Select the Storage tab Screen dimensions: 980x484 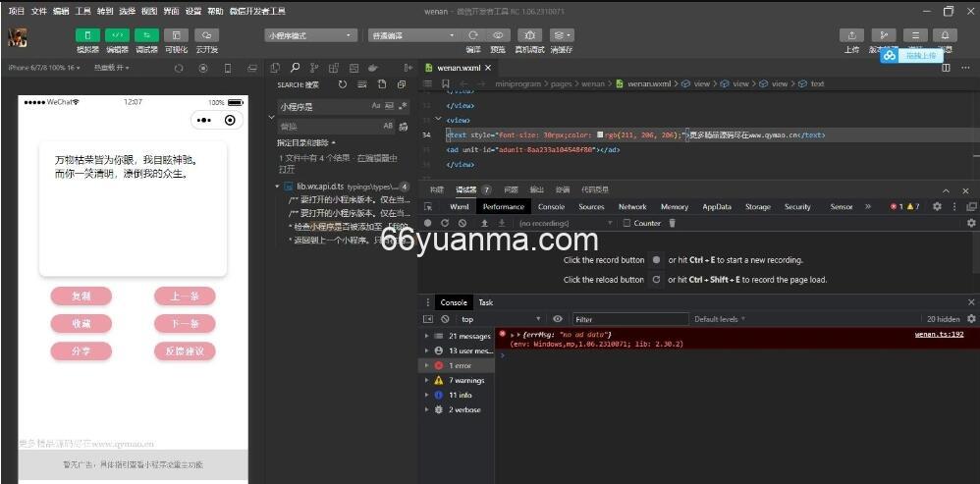click(x=757, y=207)
